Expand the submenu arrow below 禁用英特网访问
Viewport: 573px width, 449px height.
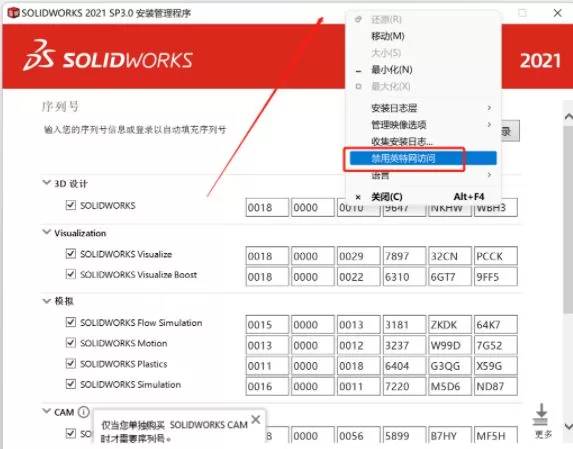click(x=489, y=175)
